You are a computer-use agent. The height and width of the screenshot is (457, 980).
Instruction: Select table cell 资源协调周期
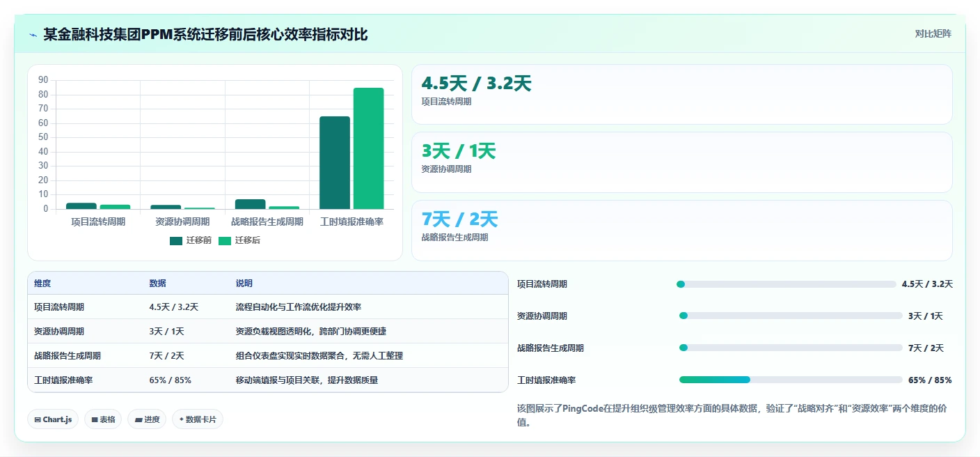[59, 331]
